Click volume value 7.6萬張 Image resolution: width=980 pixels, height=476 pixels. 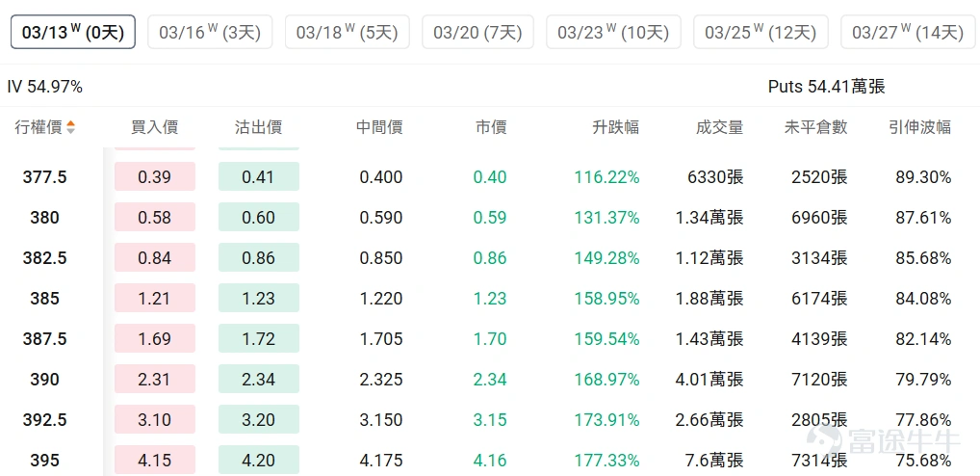click(714, 461)
